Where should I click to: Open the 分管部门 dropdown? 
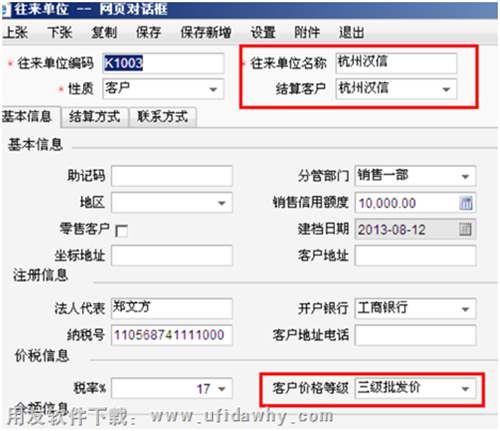465,176
